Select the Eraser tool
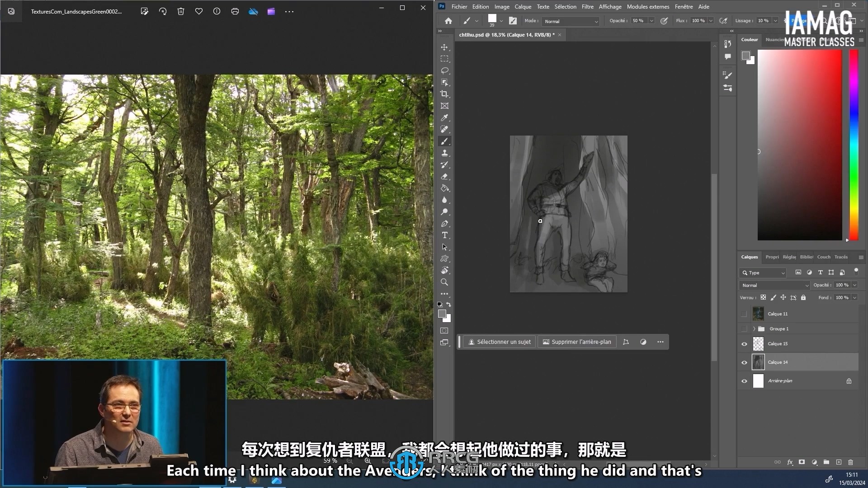 (444, 177)
